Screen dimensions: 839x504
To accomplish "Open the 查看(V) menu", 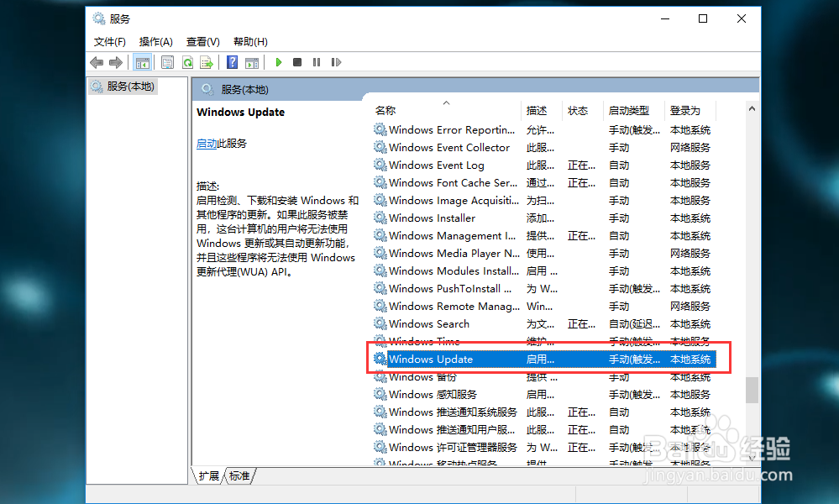I will (202, 42).
